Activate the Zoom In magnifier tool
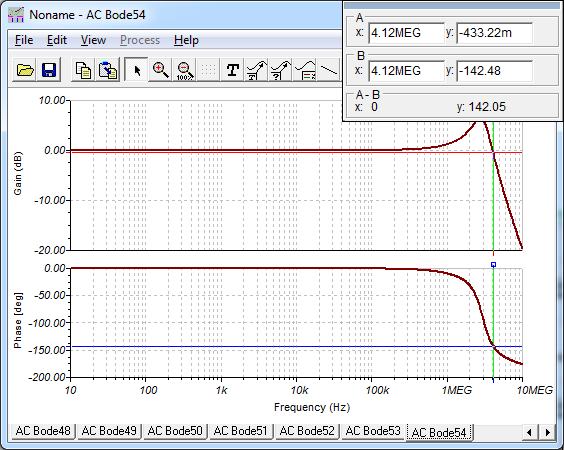 (x=160, y=69)
